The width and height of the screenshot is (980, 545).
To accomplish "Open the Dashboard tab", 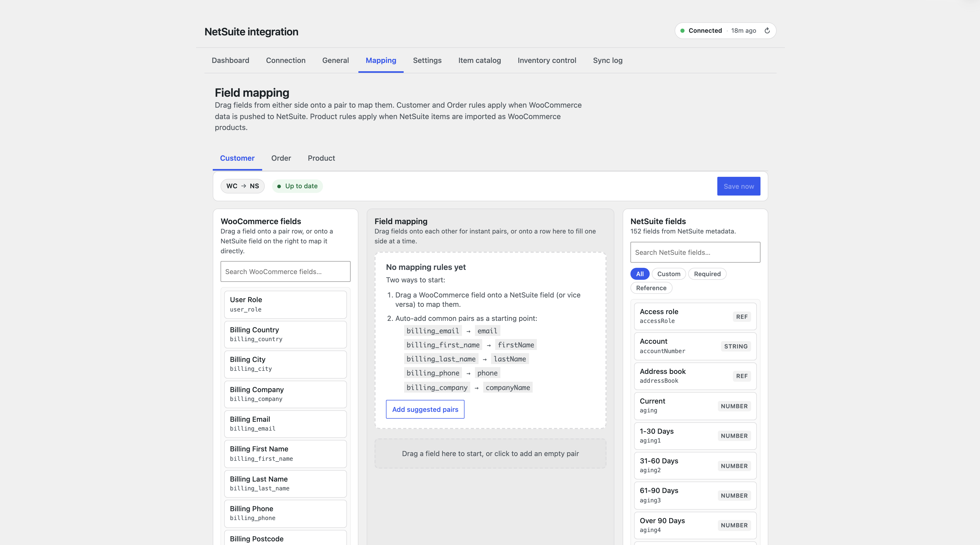I will pos(230,61).
